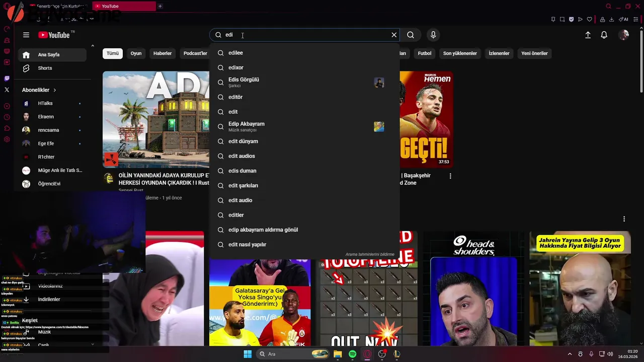644x362 pixels.
Task: Click the ad-blocker shield icon
Action: pos(571,20)
